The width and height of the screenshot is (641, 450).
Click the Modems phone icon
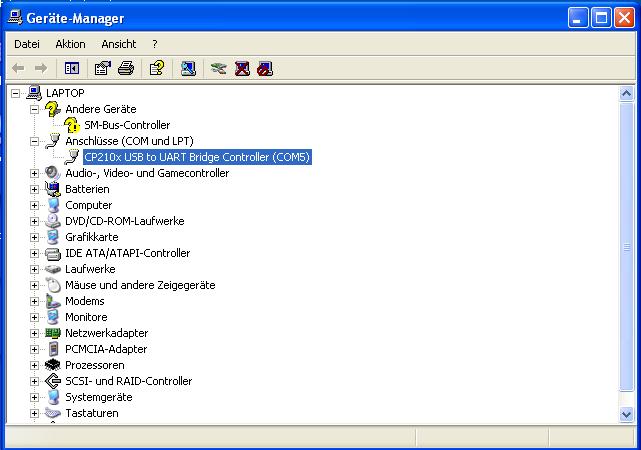coord(53,301)
